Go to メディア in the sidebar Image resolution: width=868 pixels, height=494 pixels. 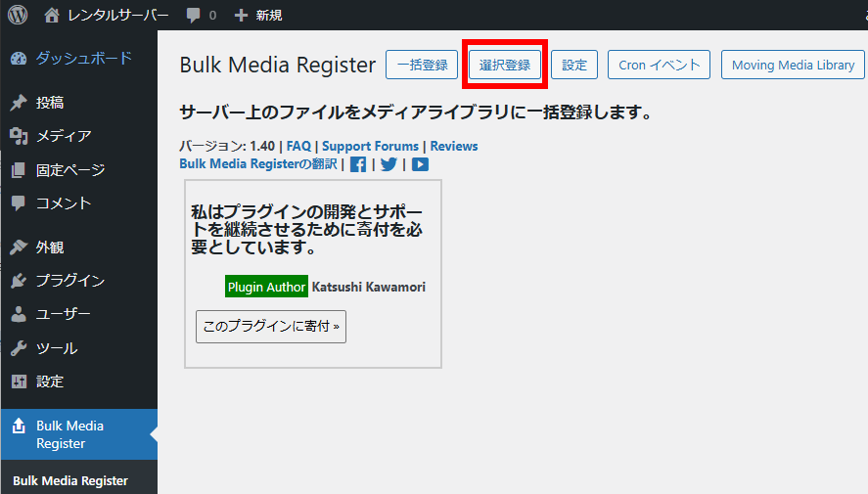(64, 136)
